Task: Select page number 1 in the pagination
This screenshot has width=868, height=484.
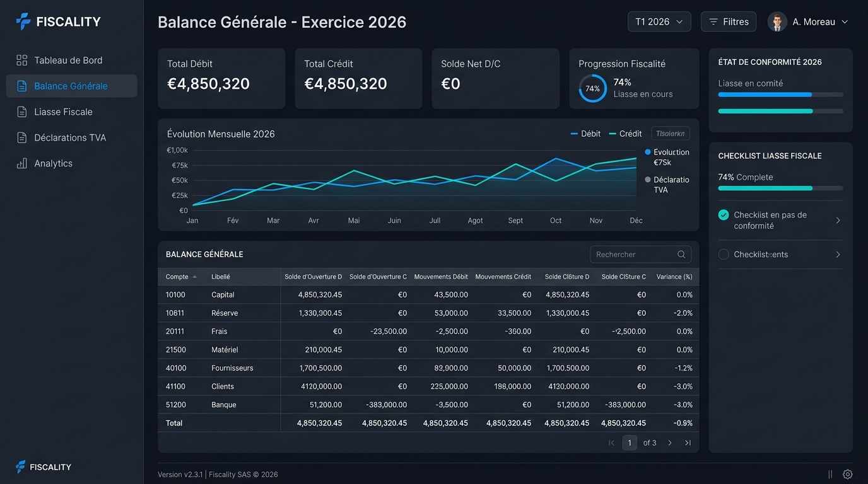Action: (630, 443)
